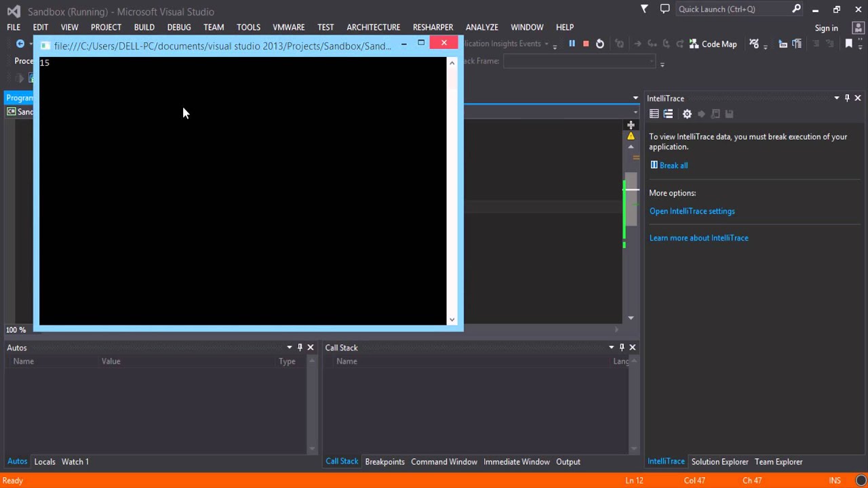Switch to the Watch 1 tab

[x=75, y=462]
